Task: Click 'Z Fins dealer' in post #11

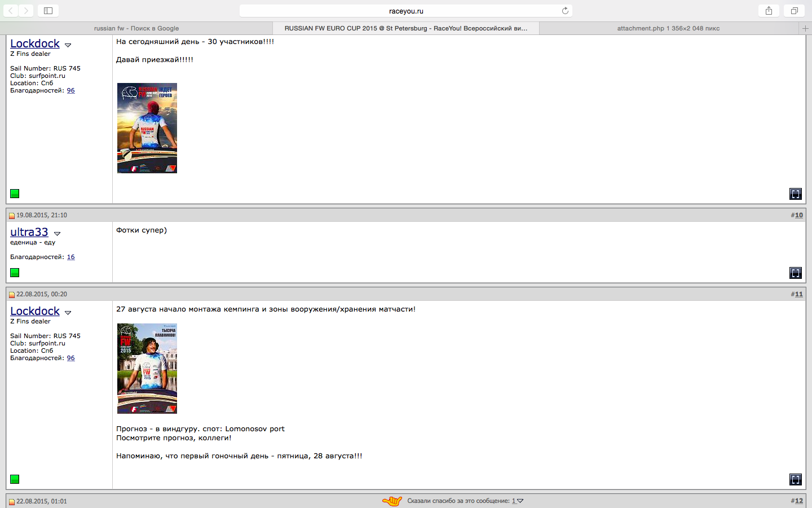Action: [x=30, y=321]
